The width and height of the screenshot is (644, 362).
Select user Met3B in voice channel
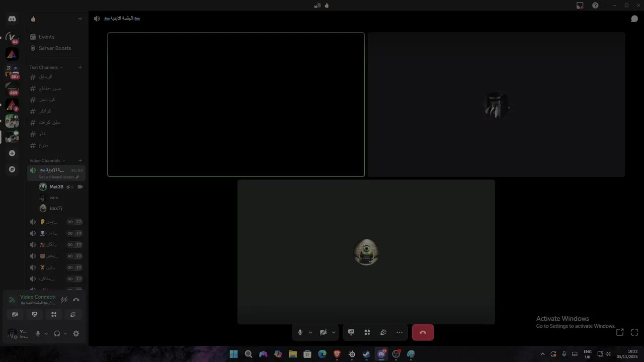[x=61, y=187]
